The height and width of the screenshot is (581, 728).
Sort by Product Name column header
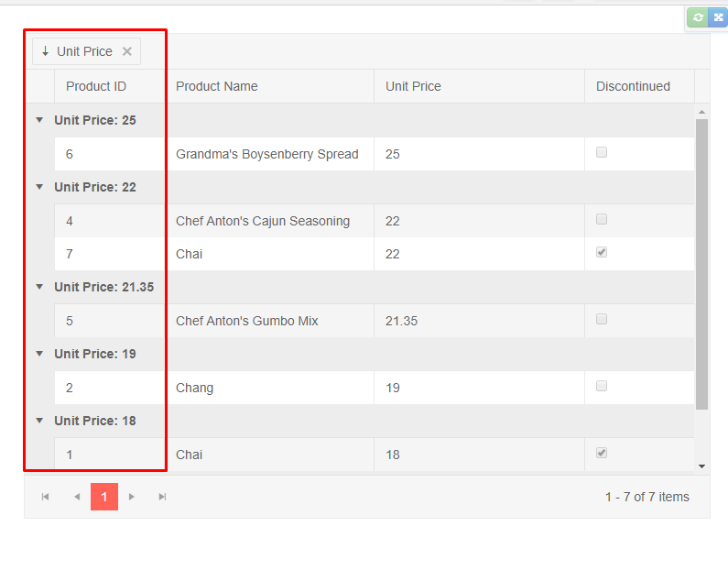[x=217, y=86]
